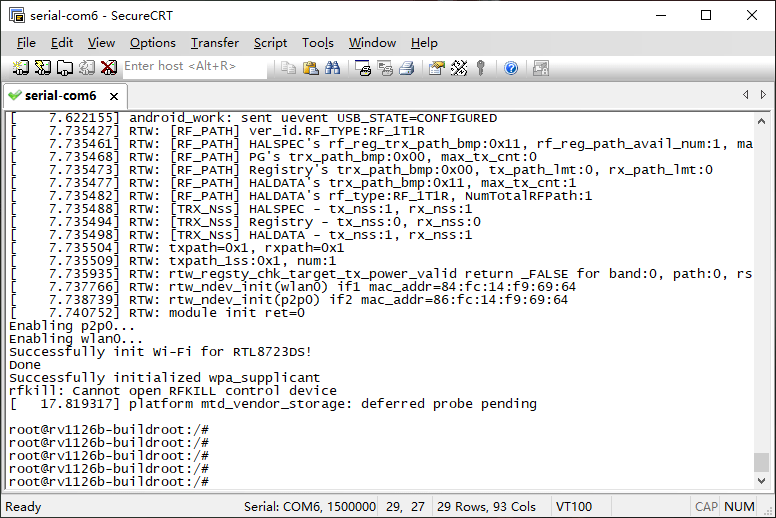Click the last root@rv1126b-buildroot prompt line
This screenshot has width=776, height=518.
[x=109, y=481]
